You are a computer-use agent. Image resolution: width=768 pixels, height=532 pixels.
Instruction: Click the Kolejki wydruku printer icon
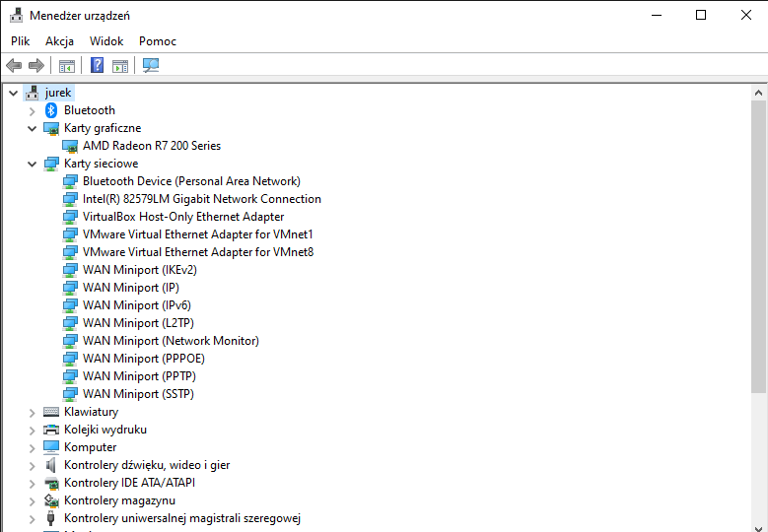51,430
